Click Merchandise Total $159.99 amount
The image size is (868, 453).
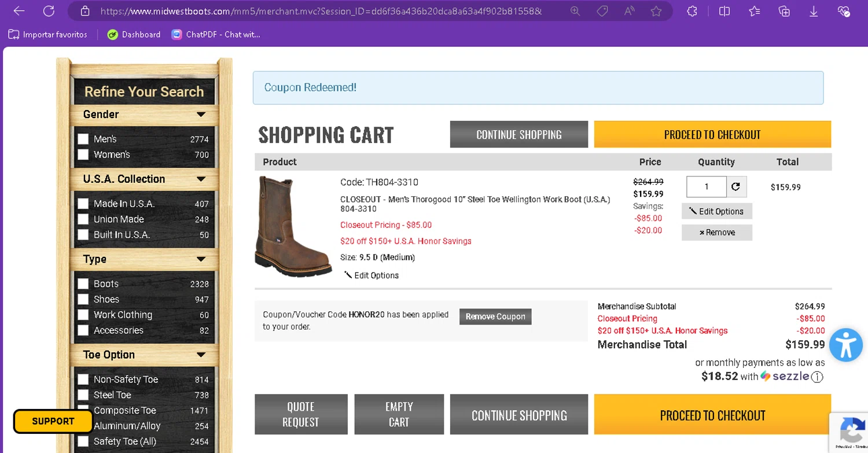click(x=805, y=345)
